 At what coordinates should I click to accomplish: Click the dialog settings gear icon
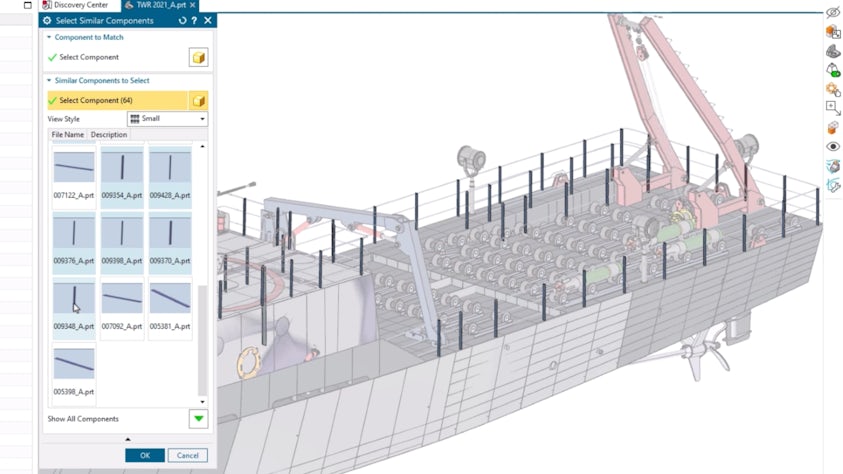[x=47, y=20]
